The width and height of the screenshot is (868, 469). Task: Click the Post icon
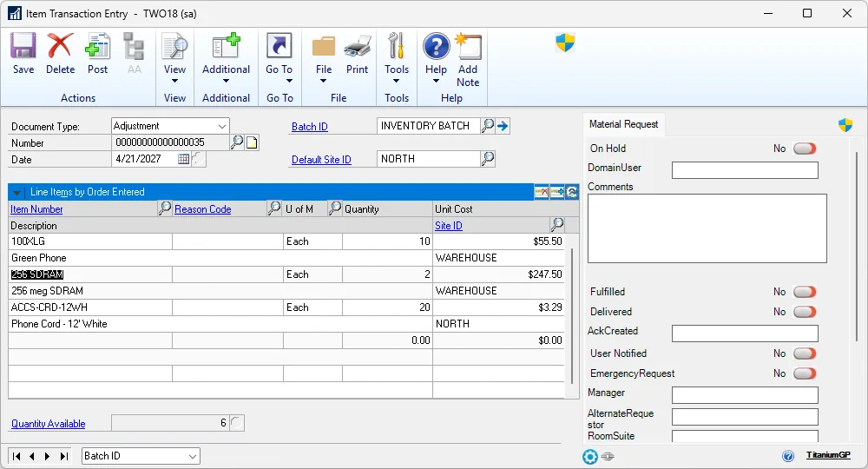click(x=97, y=45)
